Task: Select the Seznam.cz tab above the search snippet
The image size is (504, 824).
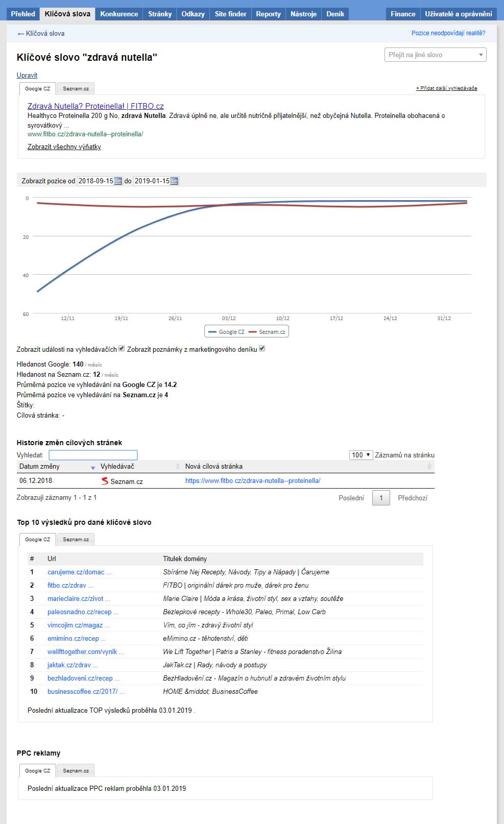Action: click(x=76, y=89)
